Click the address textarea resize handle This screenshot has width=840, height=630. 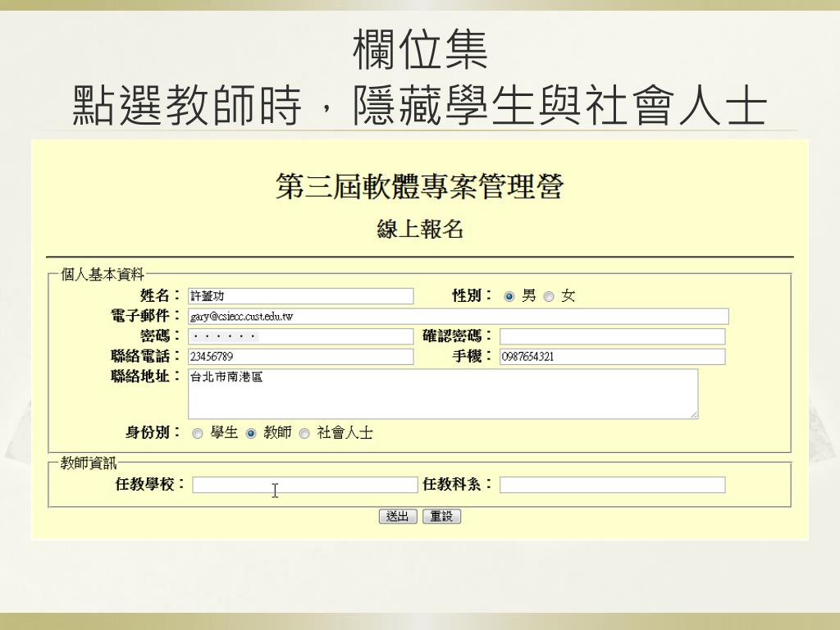pos(694,414)
